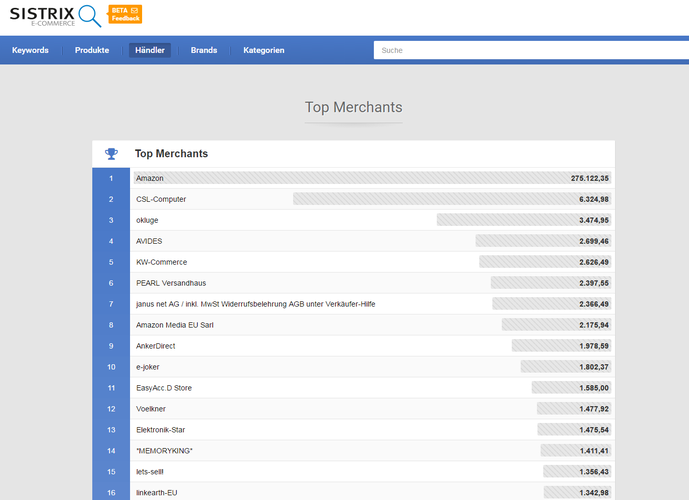The height and width of the screenshot is (500, 689).
Task: Click rank number 16 cell
Action: point(111,493)
